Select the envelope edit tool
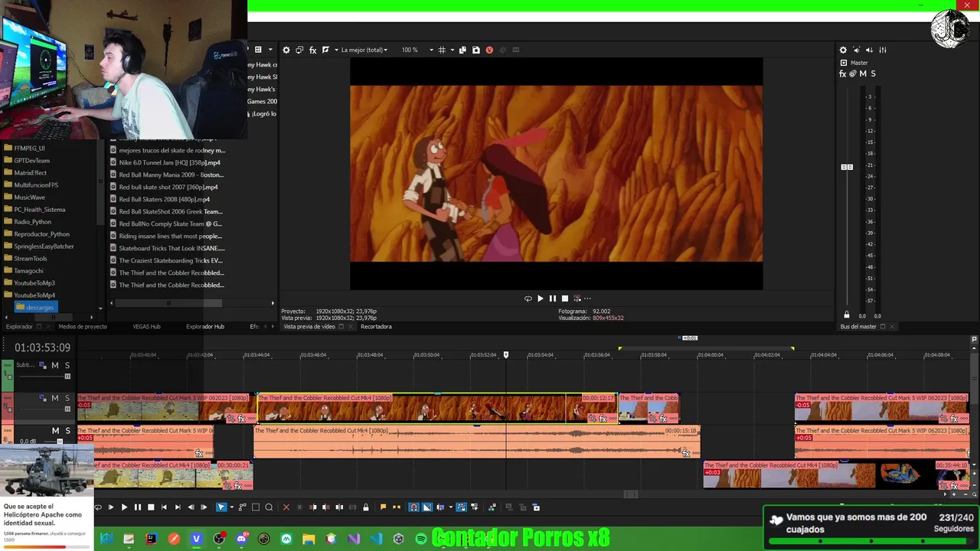 [x=243, y=507]
